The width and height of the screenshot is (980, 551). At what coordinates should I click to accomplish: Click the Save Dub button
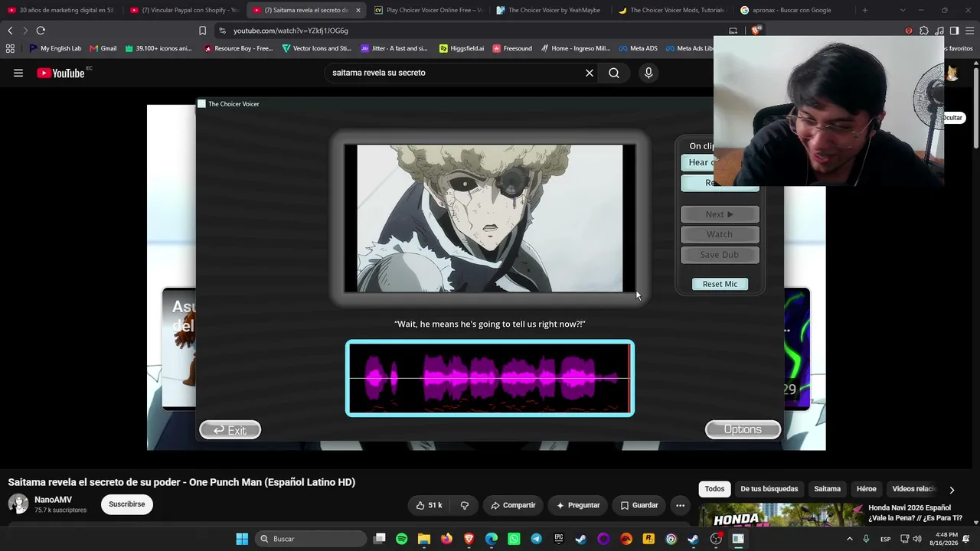point(720,255)
